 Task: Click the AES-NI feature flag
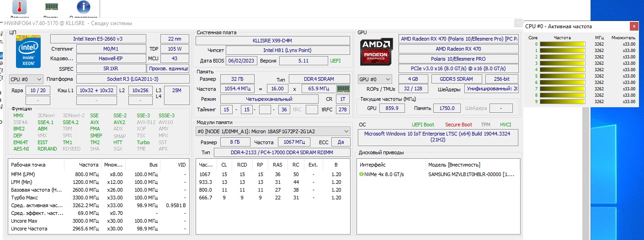click(x=21, y=149)
